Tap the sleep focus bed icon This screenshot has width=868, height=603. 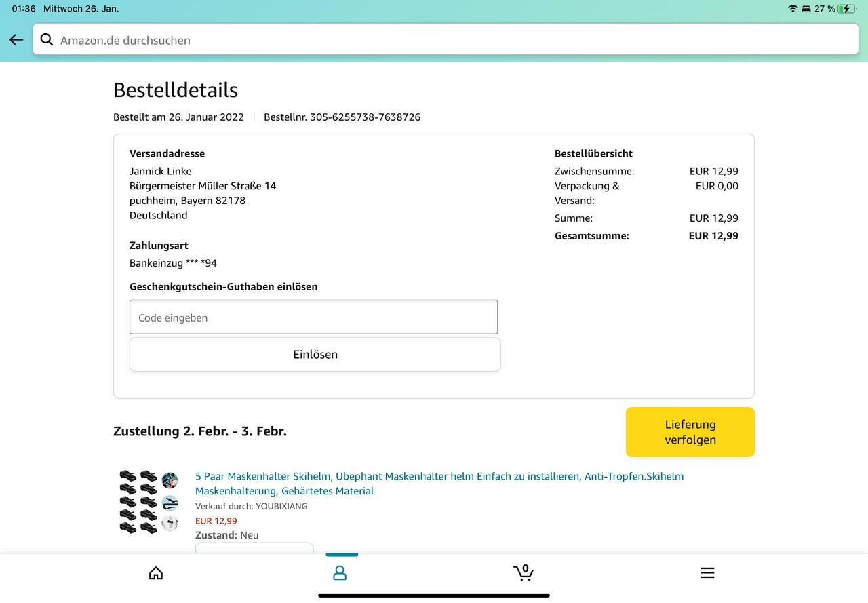tap(806, 9)
